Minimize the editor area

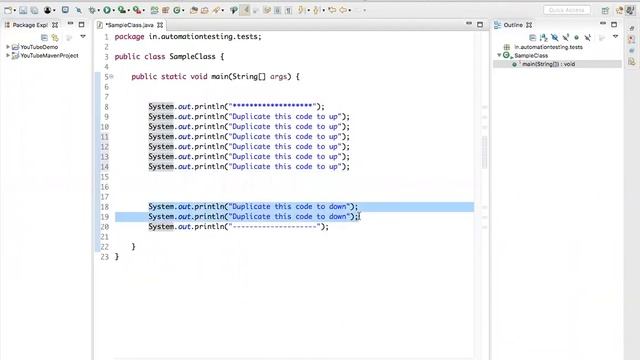tap(469, 24)
